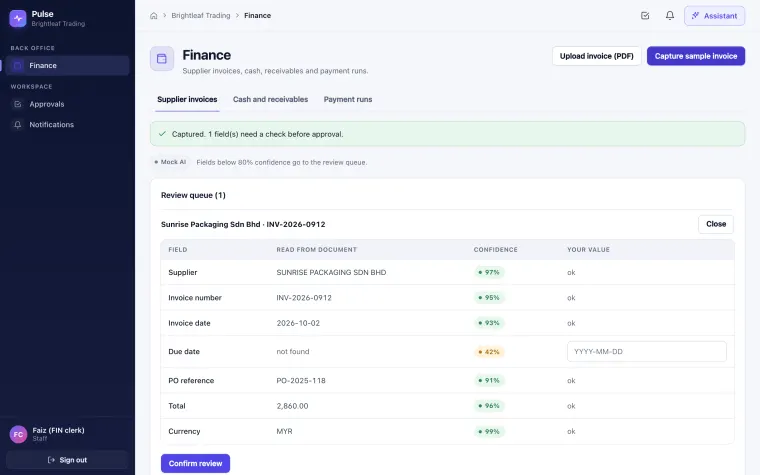The height and width of the screenshot is (475, 760).
Task: Click the READ FROM DOCUMENT column header
Action: click(x=317, y=250)
